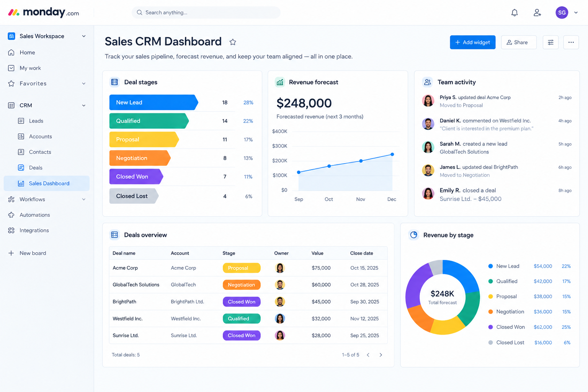The image size is (588, 392).
Task: Click the $248K donut chart center
Action: tap(442, 297)
